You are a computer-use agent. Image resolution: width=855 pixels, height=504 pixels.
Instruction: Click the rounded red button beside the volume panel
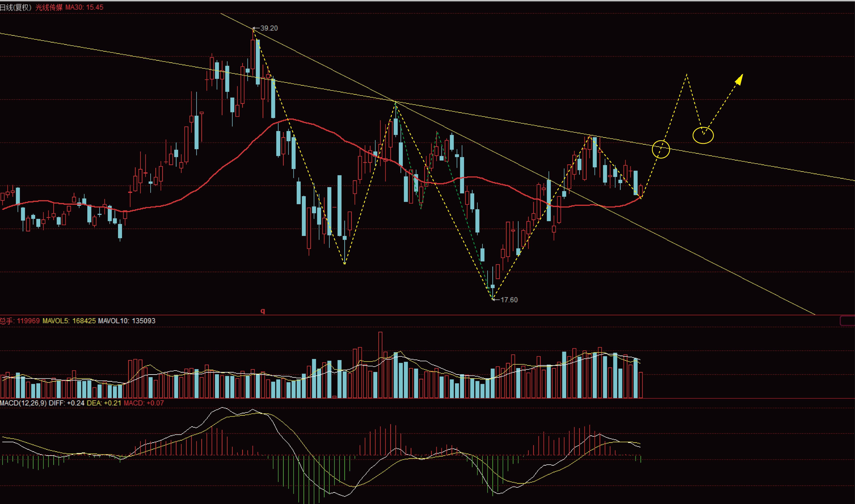847,321
